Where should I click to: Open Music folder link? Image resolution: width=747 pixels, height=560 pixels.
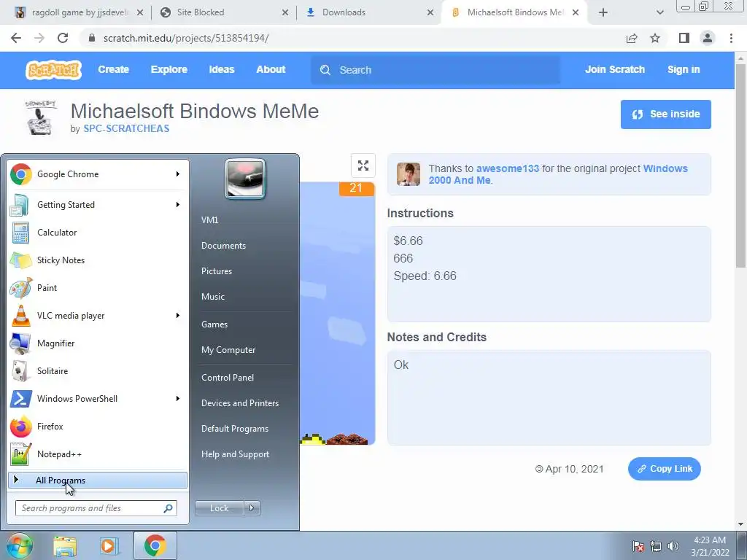[213, 297]
